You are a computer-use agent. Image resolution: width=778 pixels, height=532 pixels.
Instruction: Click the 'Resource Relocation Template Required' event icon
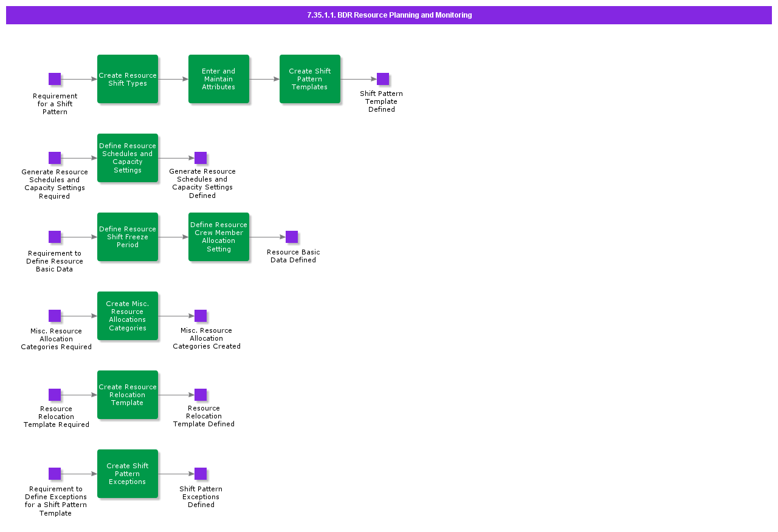55,395
